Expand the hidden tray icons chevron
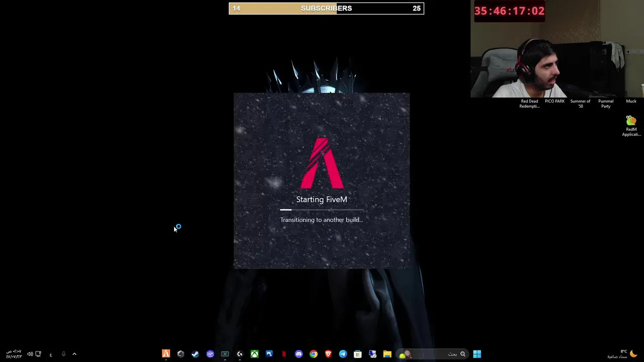Screen dimensions: 644x362 tap(74, 354)
